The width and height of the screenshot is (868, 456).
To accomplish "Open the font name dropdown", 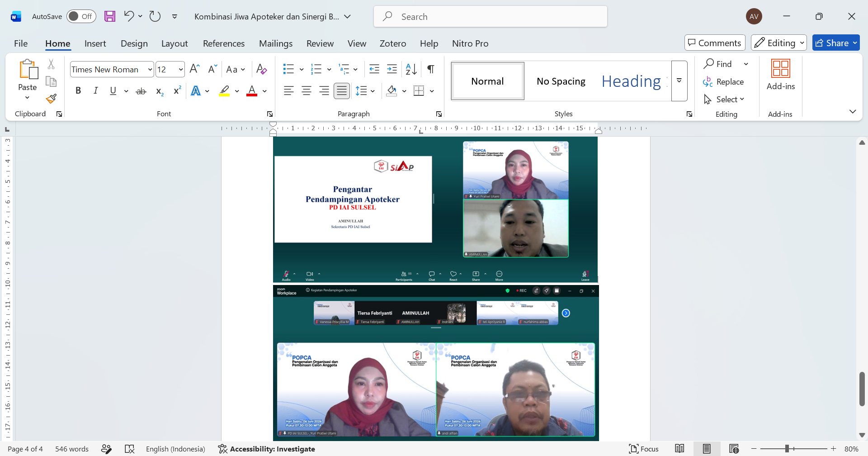I will (150, 69).
